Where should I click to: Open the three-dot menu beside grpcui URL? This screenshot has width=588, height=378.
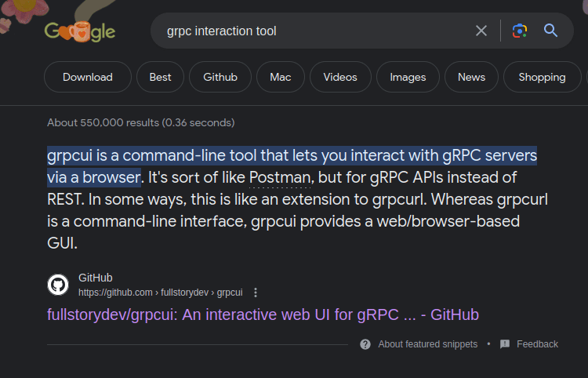[256, 293]
